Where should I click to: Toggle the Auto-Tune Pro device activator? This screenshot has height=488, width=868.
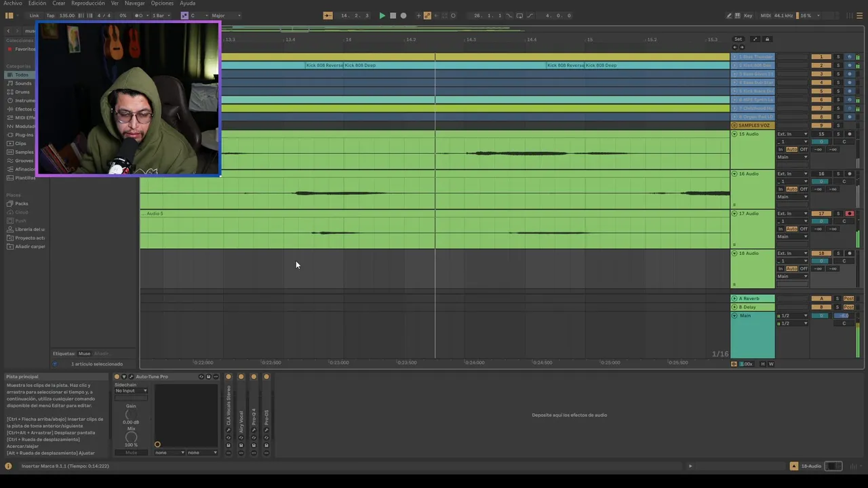[117, 377]
